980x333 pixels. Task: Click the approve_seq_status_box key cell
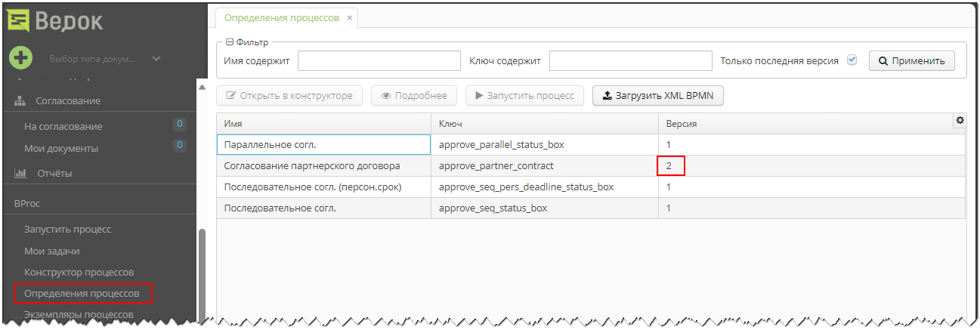click(544, 208)
